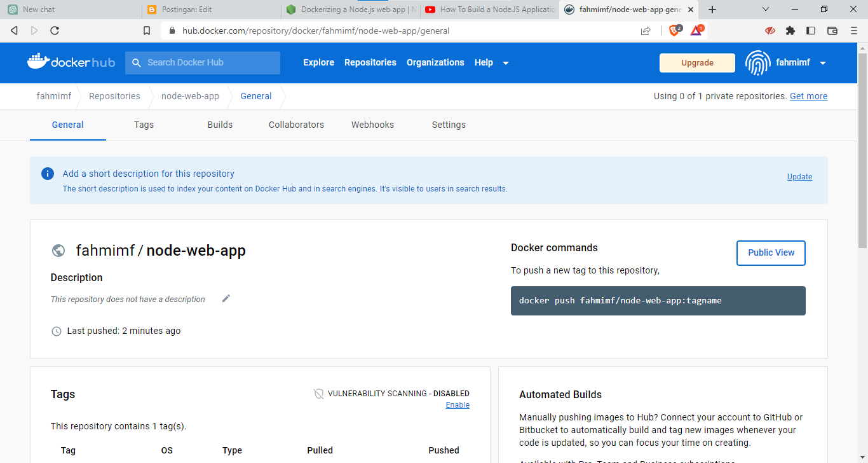Image resolution: width=868 pixels, height=463 pixels.
Task: Click the clock icon by Last pushed
Action: tap(57, 331)
